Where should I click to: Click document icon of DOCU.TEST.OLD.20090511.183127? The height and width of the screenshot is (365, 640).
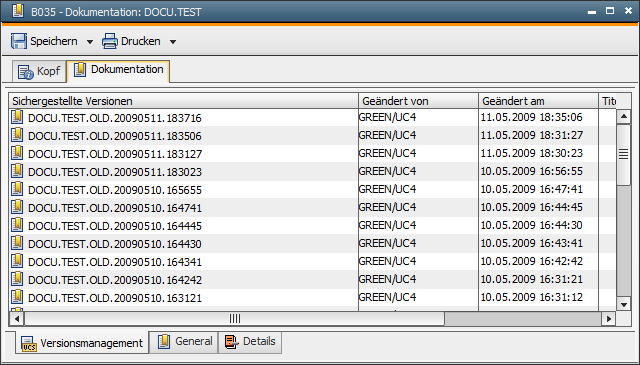[17, 153]
